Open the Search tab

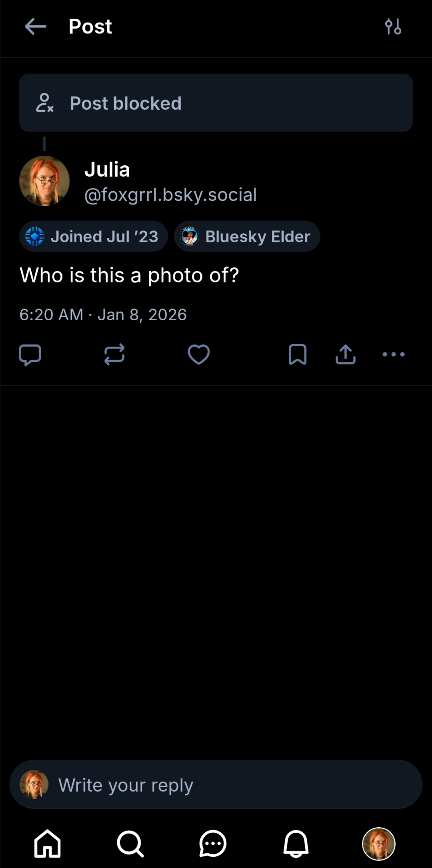(x=130, y=844)
